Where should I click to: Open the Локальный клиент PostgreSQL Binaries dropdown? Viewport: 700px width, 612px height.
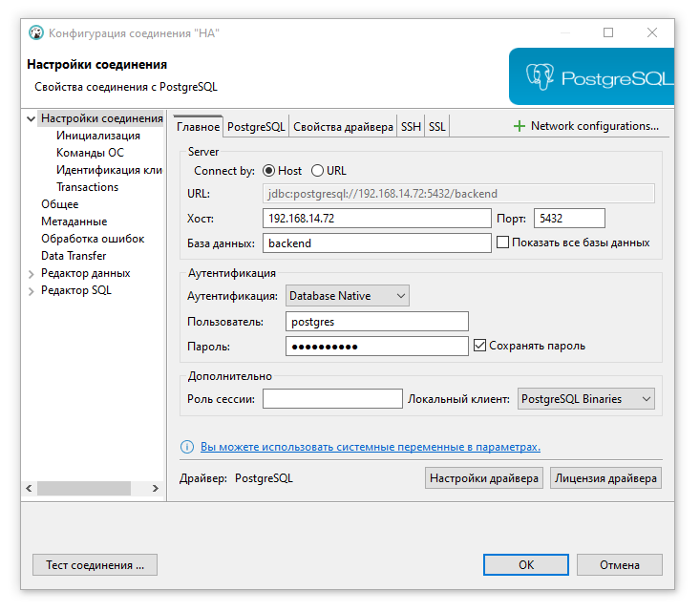pyautogui.click(x=586, y=399)
